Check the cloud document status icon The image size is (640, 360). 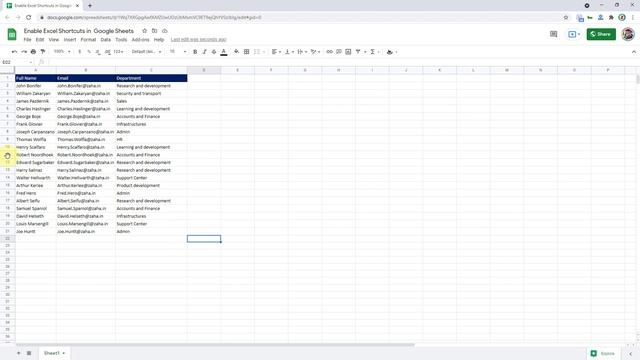click(x=164, y=31)
